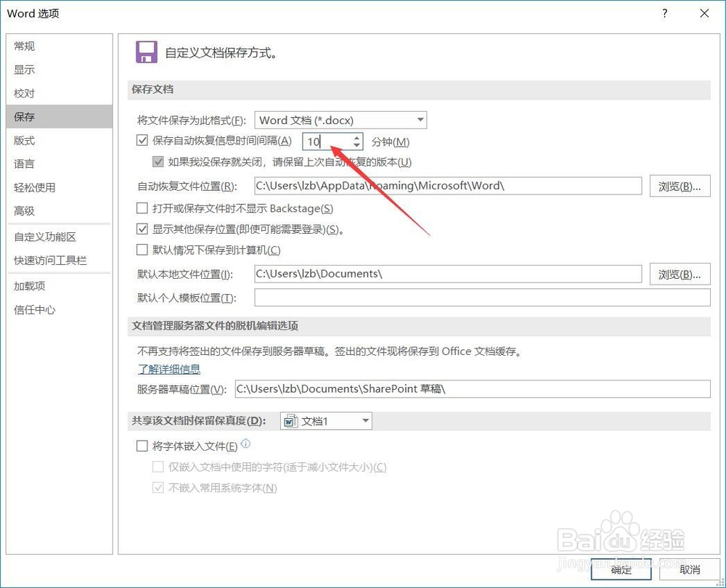Open the 轻松使用 category
Image resolution: width=726 pixels, height=588 pixels.
tap(60, 187)
